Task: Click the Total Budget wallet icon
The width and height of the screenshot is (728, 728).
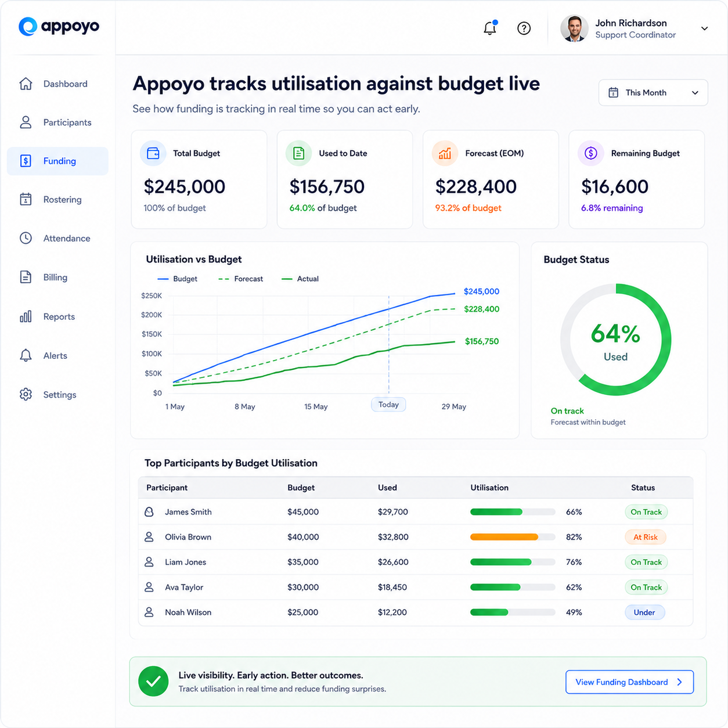Action: pyautogui.click(x=153, y=153)
